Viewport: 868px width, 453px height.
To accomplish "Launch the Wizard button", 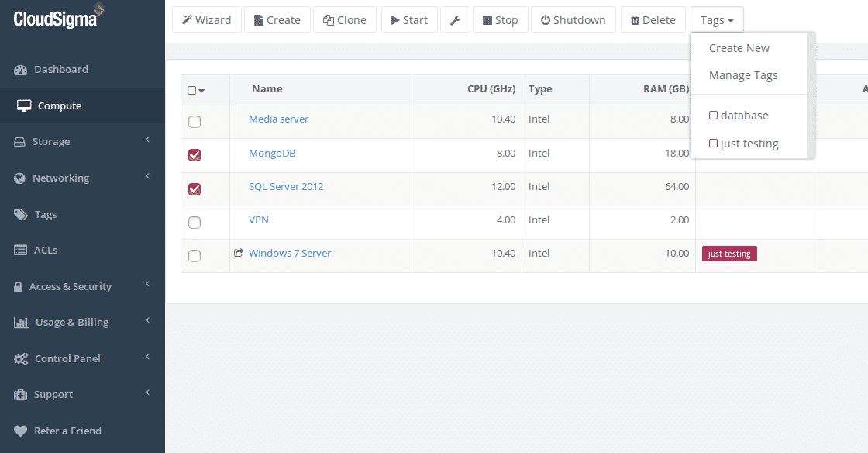I will (x=206, y=20).
